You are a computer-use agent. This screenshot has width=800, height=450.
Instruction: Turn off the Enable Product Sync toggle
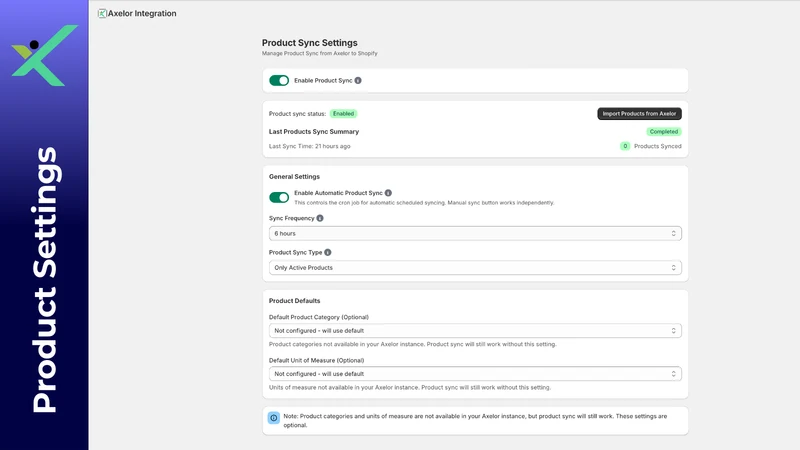(279, 80)
